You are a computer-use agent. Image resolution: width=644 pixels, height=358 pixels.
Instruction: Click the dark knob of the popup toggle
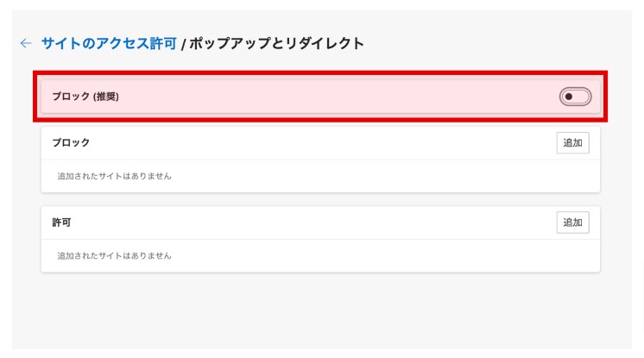(x=569, y=97)
